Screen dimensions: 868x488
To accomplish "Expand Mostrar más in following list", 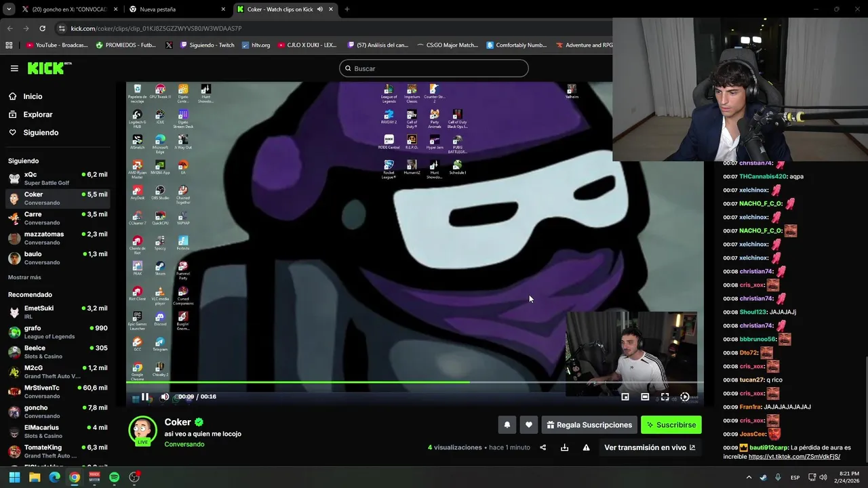I will pos(24,277).
